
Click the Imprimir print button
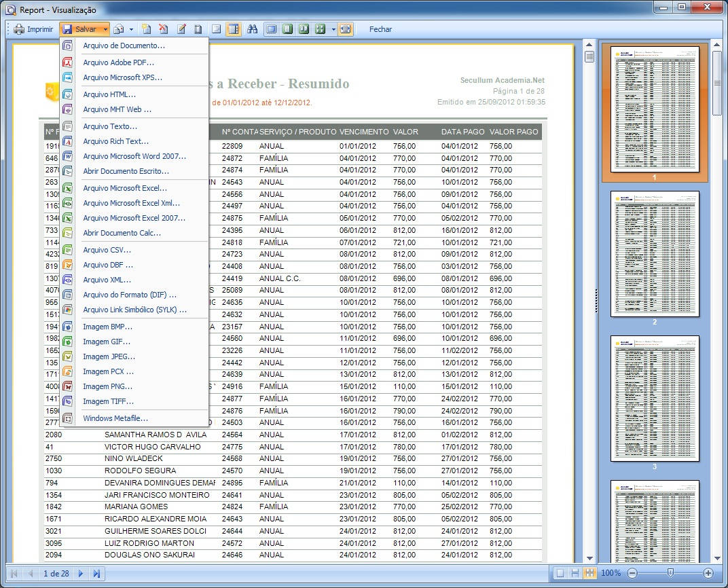coord(33,29)
